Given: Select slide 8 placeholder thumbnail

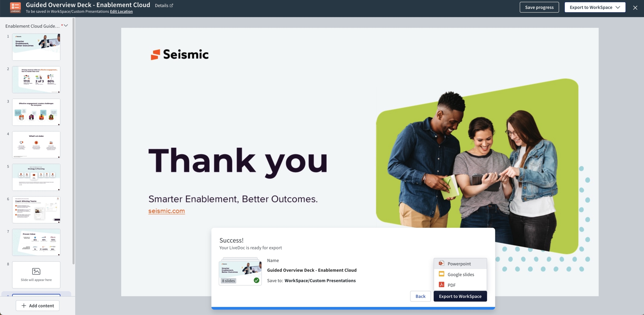Looking at the screenshot, I should pos(36,275).
